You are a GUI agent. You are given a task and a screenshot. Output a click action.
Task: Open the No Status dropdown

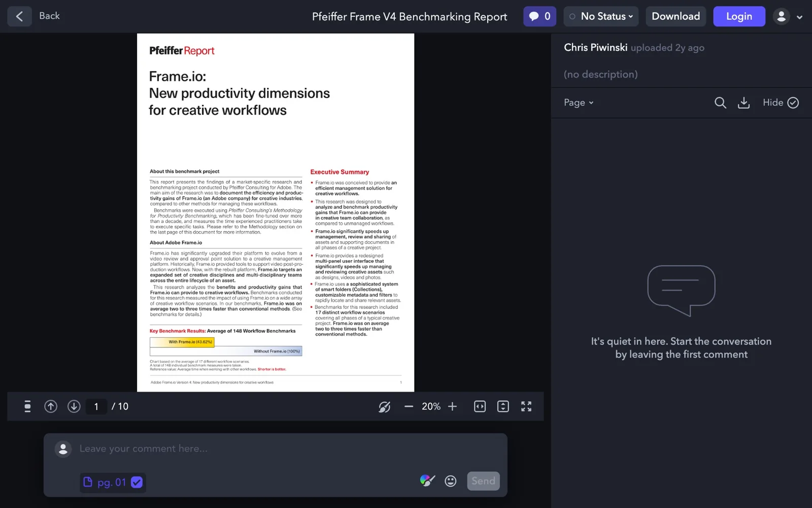(x=601, y=16)
